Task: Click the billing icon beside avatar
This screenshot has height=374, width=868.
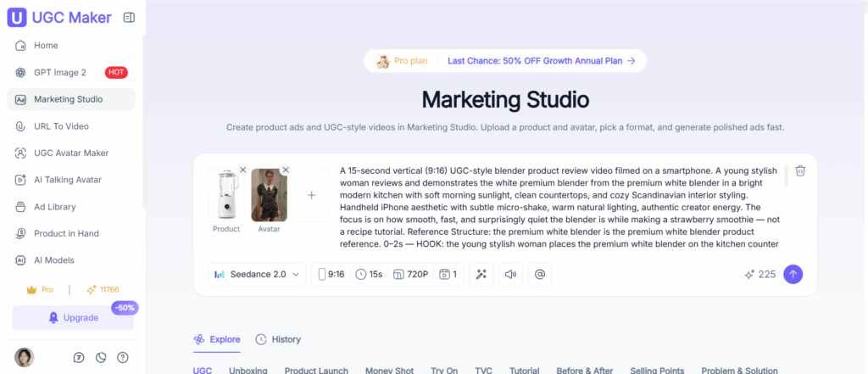Action: point(79,357)
